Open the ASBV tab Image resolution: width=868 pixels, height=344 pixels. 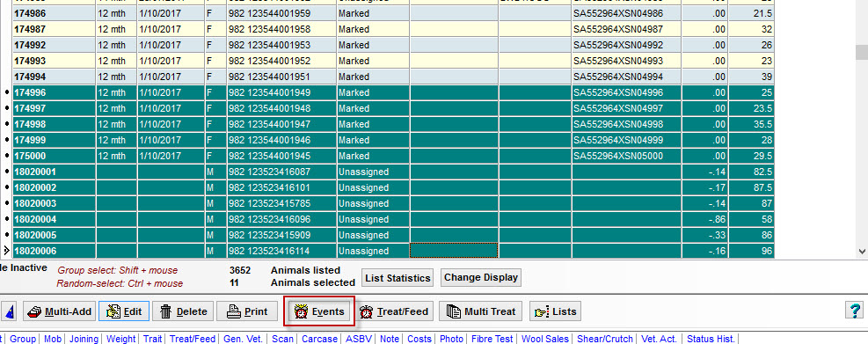pos(360,339)
